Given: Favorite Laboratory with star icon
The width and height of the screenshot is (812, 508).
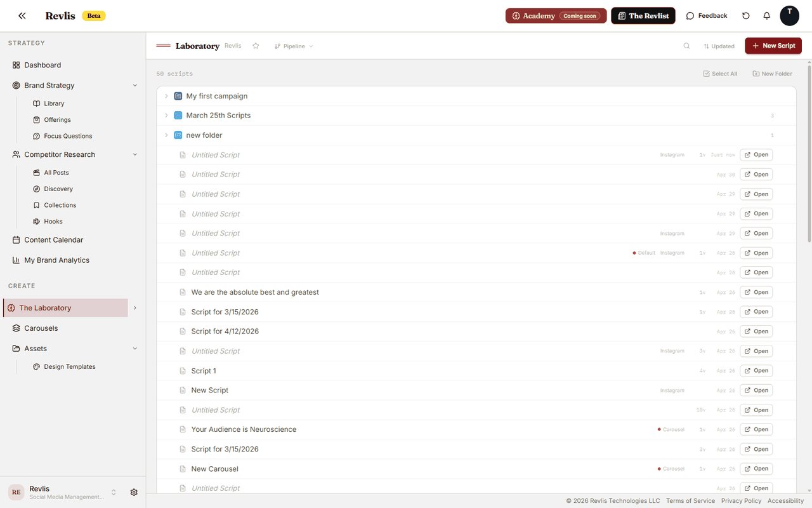Looking at the screenshot, I should point(256,46).
